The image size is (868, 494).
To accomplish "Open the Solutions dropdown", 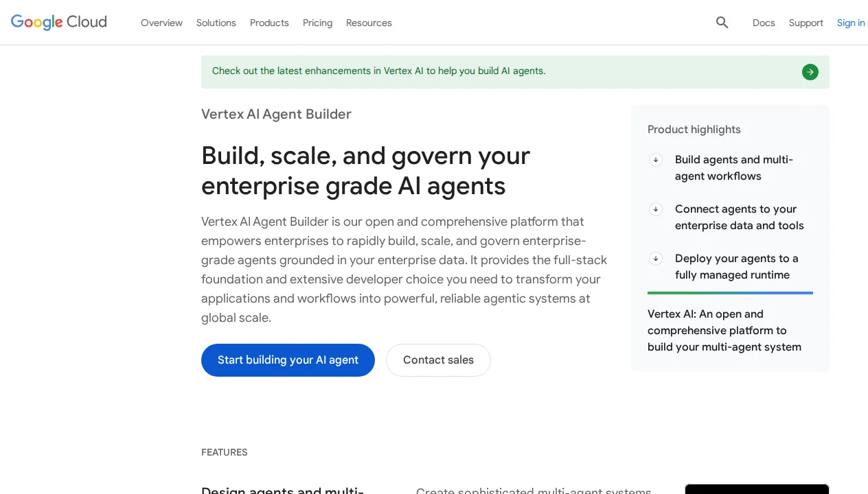I will tap(216, 23).
